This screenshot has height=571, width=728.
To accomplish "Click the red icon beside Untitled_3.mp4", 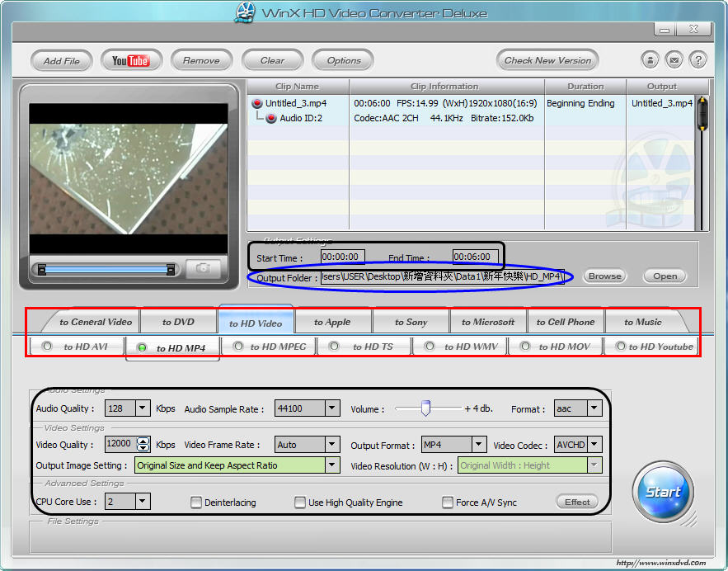I will coord(256,104).
